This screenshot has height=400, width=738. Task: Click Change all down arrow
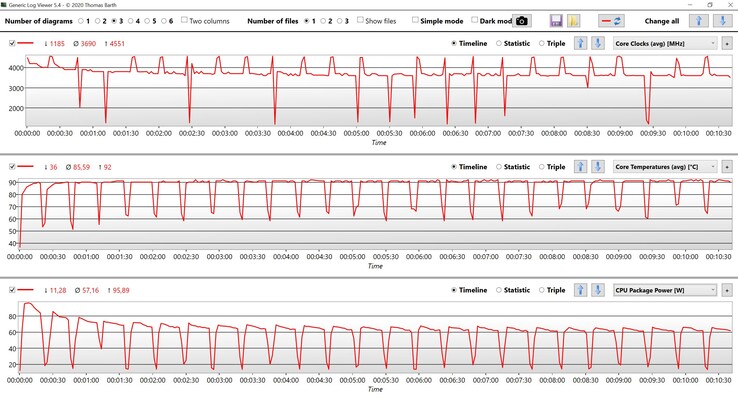tap(718, 20)
